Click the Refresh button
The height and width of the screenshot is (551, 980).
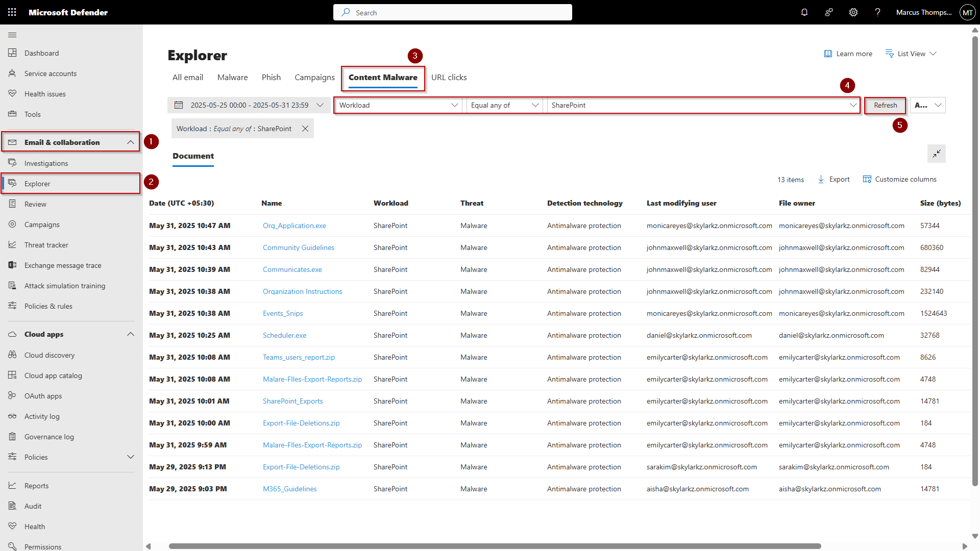885,105
